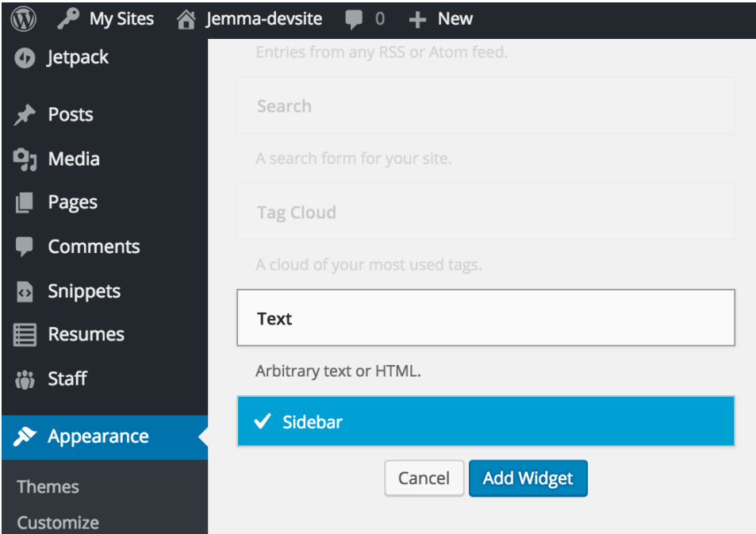Click the Pages icon in sidebar
This screenshot has height=534, width=756.
click(25, 203)
